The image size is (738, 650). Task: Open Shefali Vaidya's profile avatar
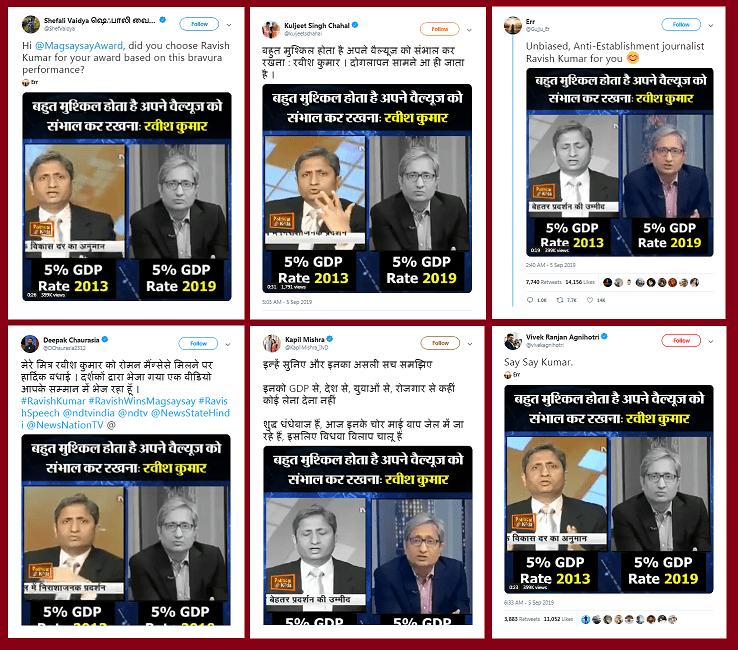31,24
